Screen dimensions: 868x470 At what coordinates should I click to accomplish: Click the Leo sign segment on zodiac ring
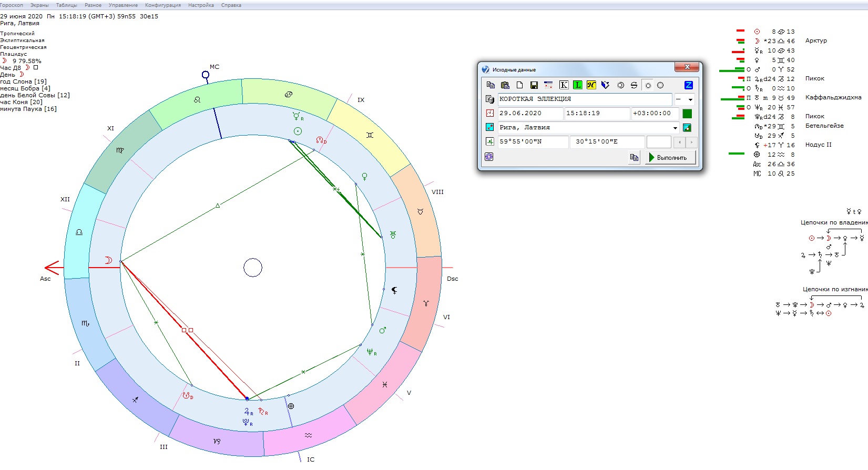click(198, 100)
